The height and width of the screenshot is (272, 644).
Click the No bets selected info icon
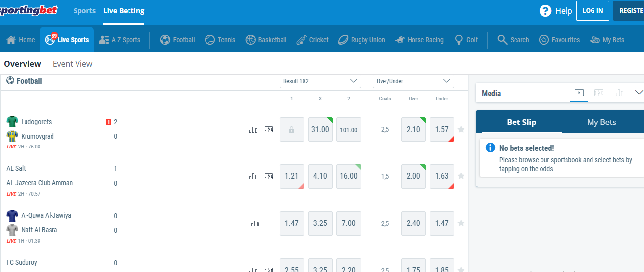(x=490, y=148)
